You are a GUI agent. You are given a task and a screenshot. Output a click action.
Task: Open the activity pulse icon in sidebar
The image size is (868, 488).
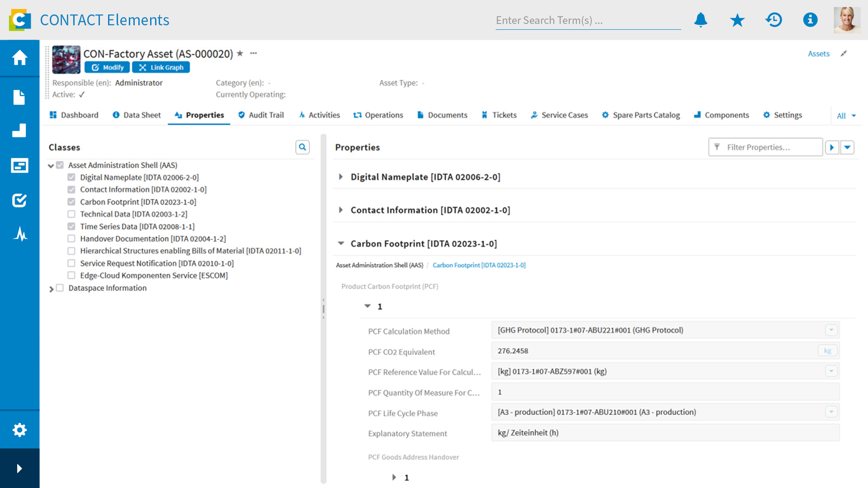tap(19, 234)
